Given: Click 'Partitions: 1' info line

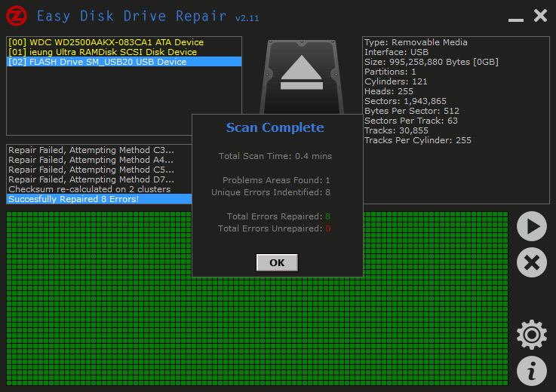Looking at the screenshot, I should click(x=390, y=72).
